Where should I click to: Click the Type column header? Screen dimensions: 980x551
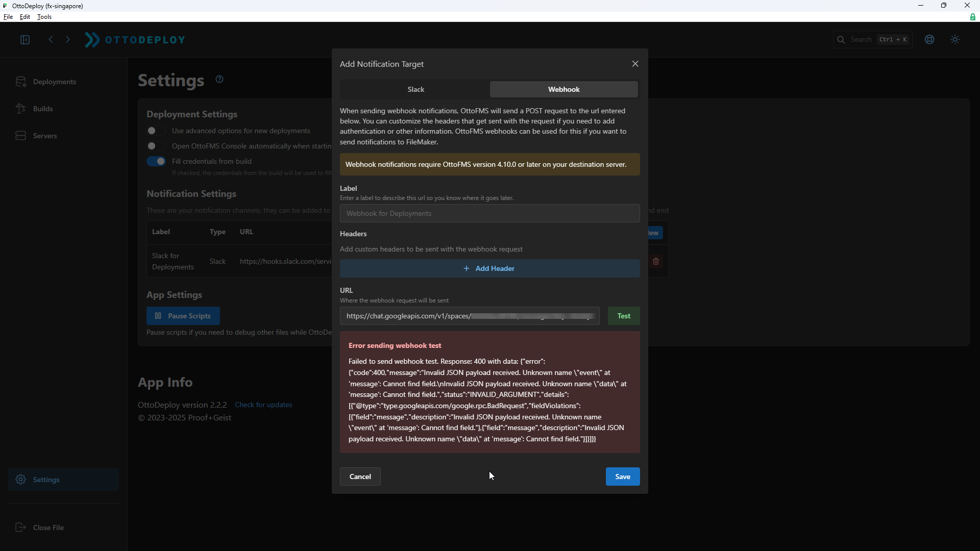[x=217, y=232]
